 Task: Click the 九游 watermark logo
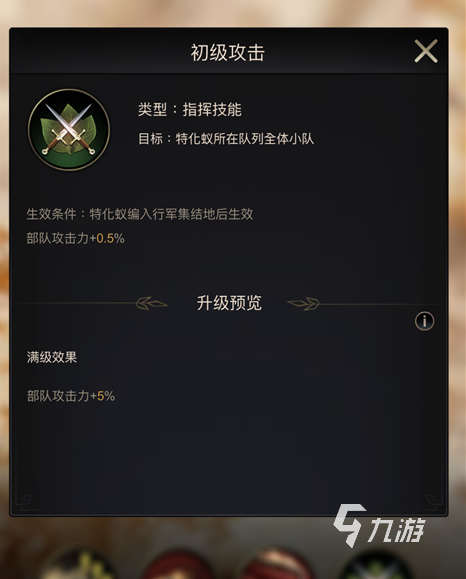(379, 525)
